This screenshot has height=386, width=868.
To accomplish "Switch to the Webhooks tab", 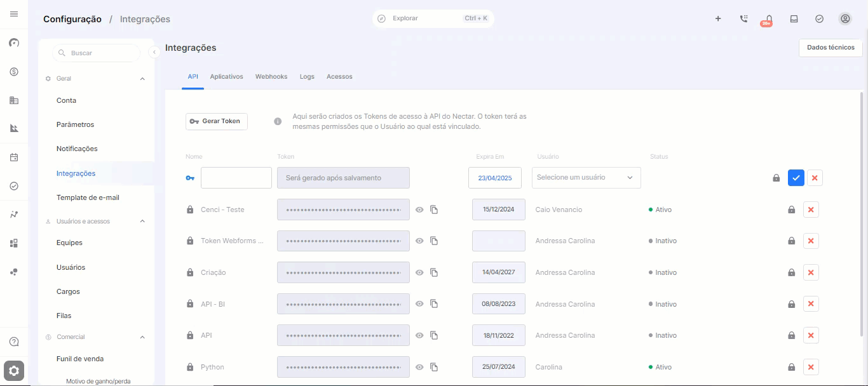I will 271,77.
